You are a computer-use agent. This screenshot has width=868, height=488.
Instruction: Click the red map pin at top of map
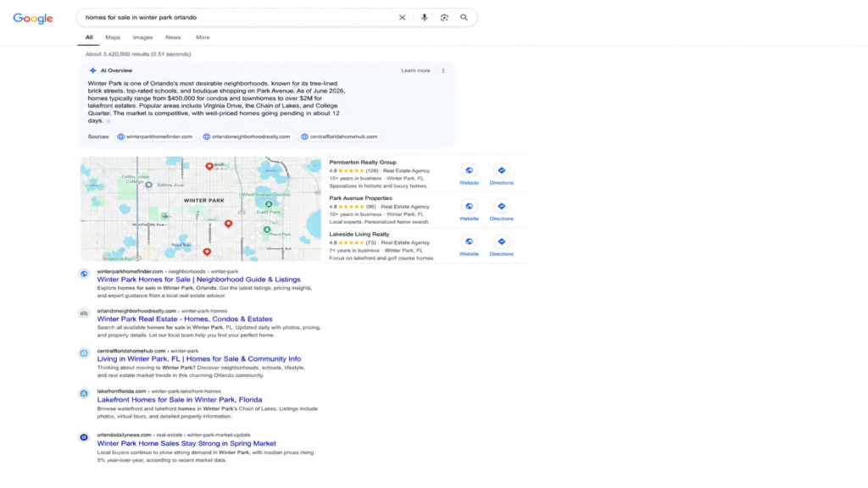pyautogui.click(x=209, y=166)
